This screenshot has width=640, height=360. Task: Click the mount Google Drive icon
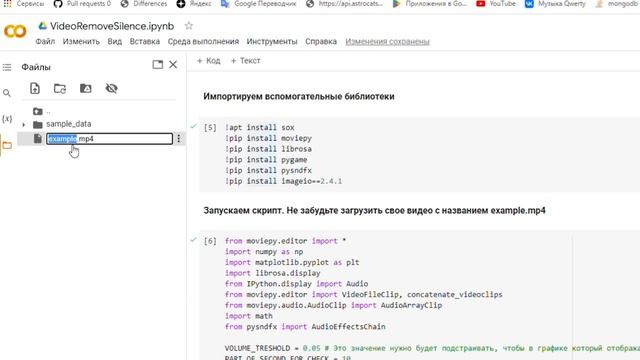(85, 88)
